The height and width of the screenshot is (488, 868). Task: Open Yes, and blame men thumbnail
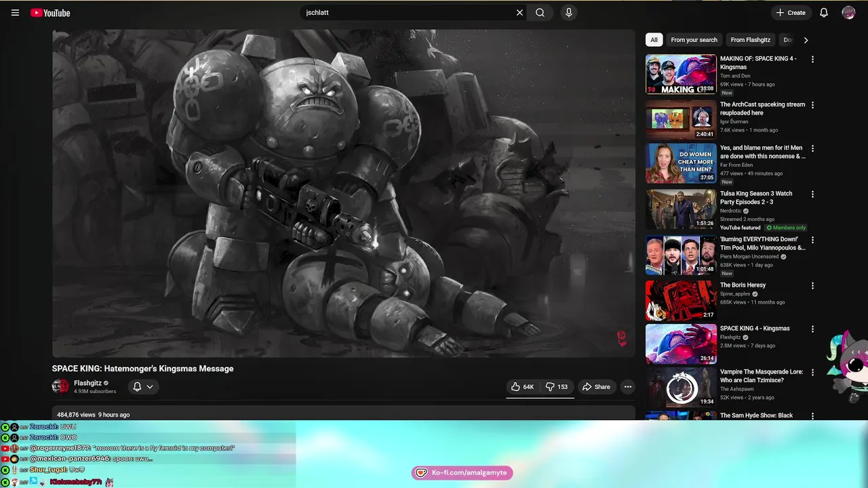(x=681, y=163)
